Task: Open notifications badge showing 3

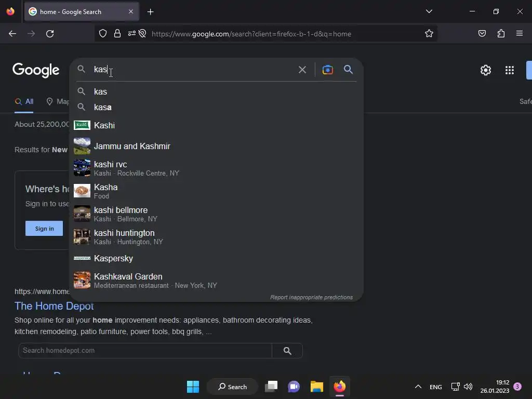Action: click(517, 387)
